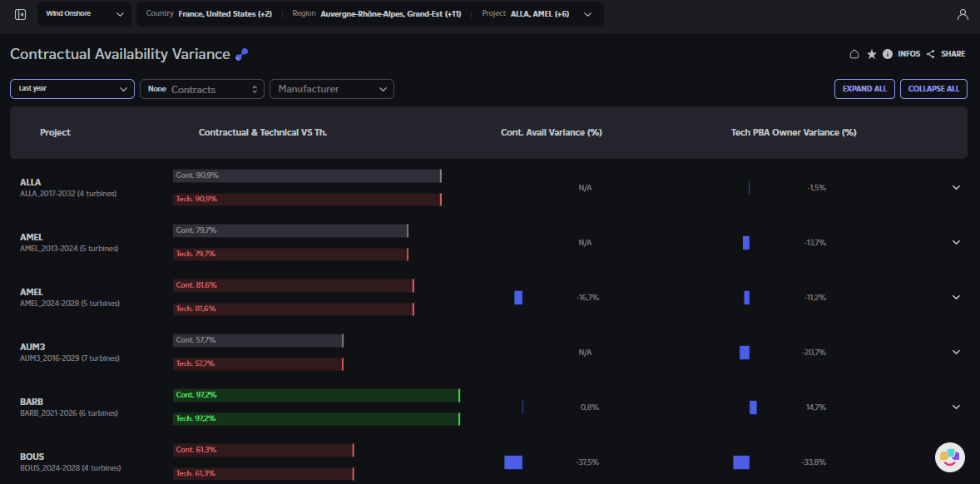The image size is (980, 484).
Task: Click the share network icon beside SHARE
Action: pyautogui.click(x=931, y=53)
